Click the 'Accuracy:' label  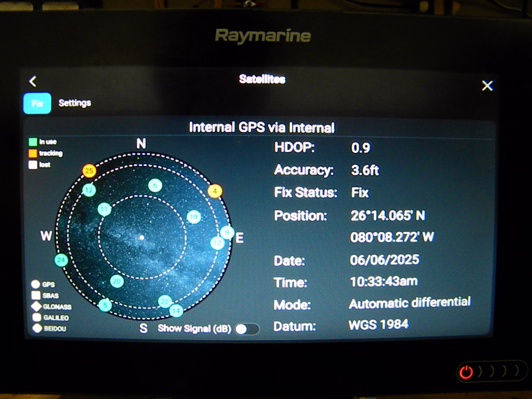[304, 170]
